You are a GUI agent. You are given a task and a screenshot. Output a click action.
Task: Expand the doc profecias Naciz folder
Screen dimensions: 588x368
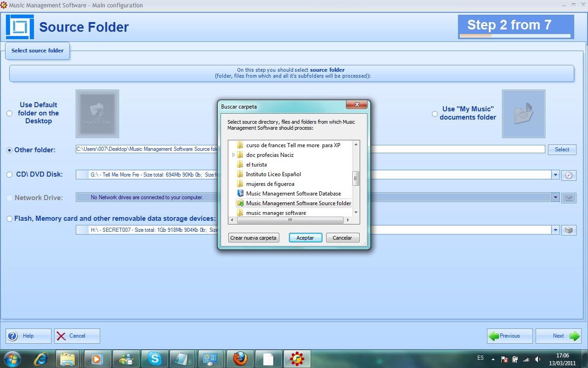[x=233, y=155]
